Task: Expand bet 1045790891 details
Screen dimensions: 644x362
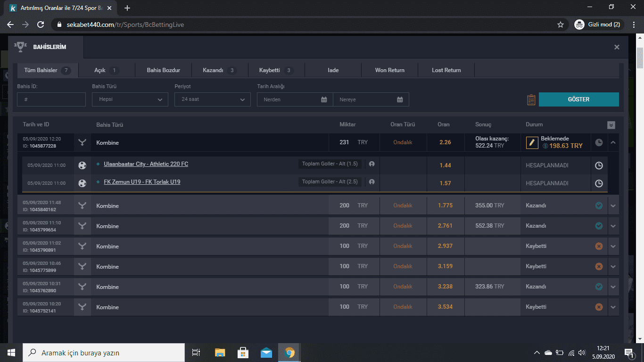Action: coord(613,247)
